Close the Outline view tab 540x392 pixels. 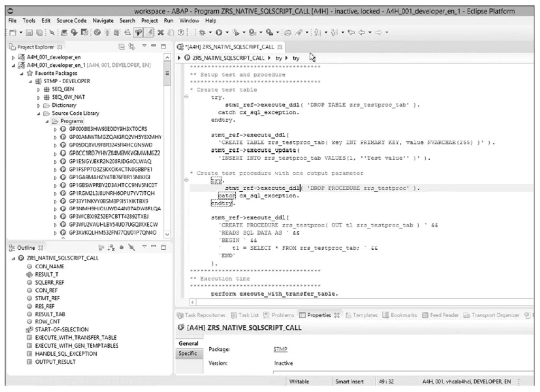tap(41, 248)
